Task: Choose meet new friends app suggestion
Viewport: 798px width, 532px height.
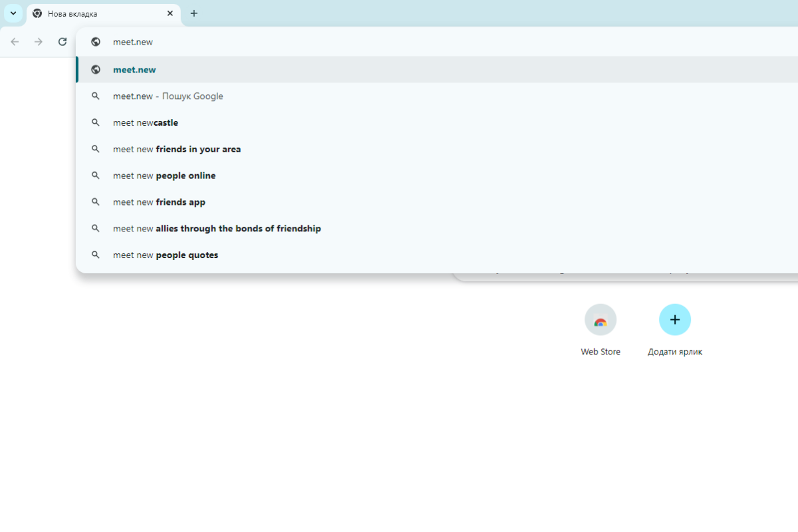Action: coord(159,202)
